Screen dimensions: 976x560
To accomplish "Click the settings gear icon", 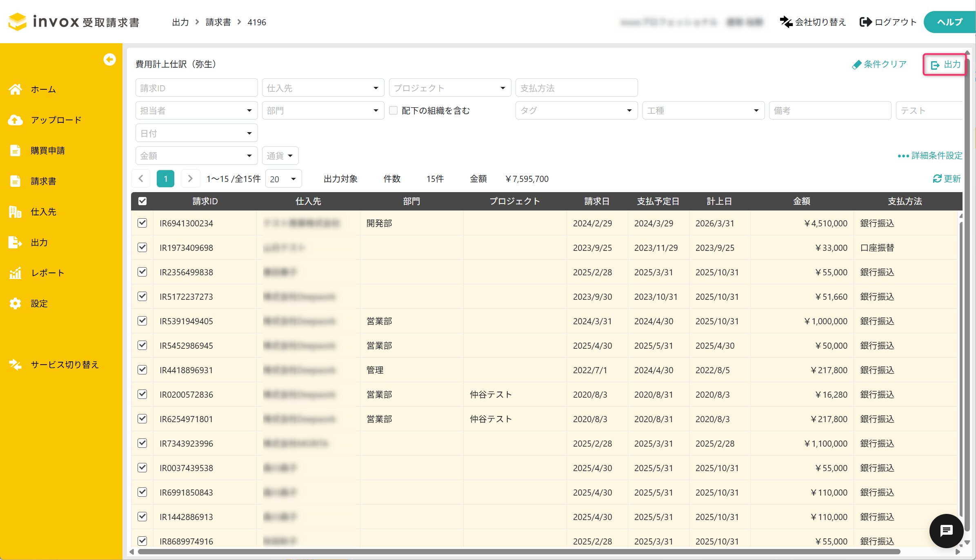I will point(15,303).
